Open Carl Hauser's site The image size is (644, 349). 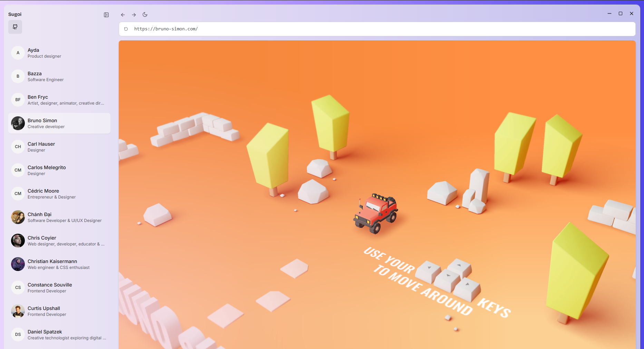(x=59, y=147)
